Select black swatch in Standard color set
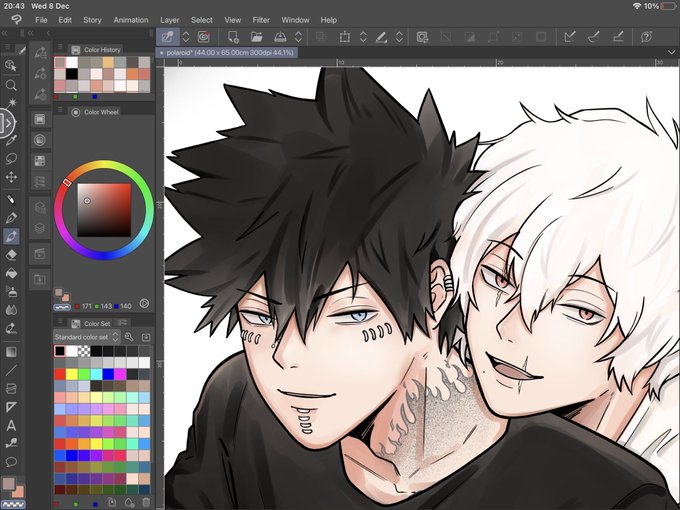This screenshot has width=680, height=510. (x=60, y=351)
